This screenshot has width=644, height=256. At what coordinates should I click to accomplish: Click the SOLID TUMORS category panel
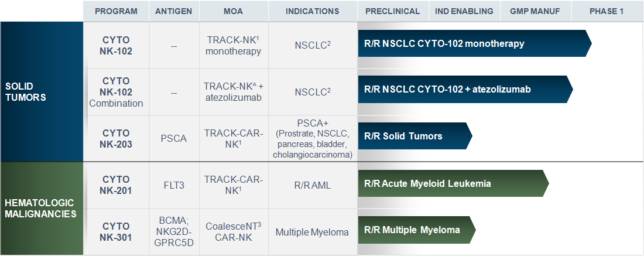pos(42,91)
